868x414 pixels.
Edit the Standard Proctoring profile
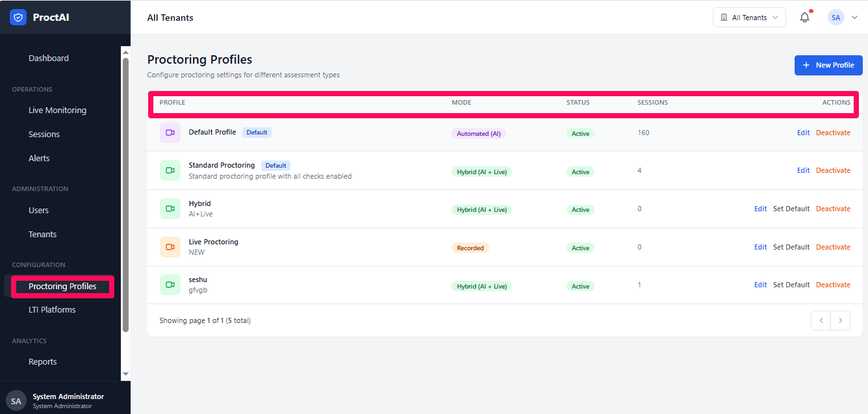pos(804,170)
